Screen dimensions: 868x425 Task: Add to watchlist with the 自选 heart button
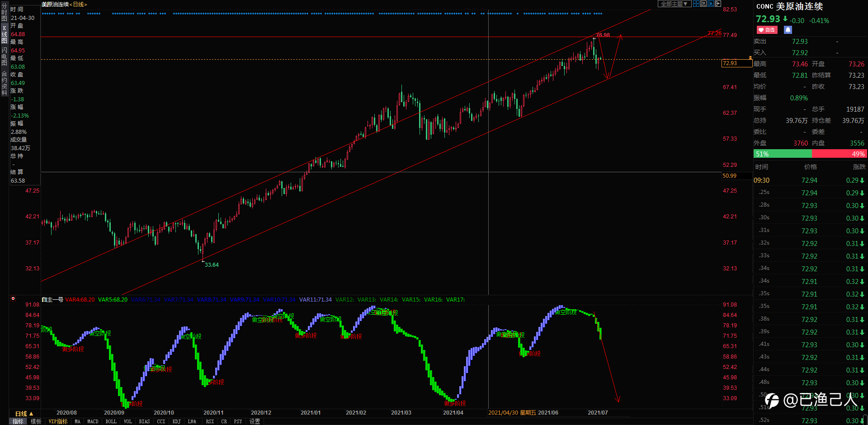point(767,30)
